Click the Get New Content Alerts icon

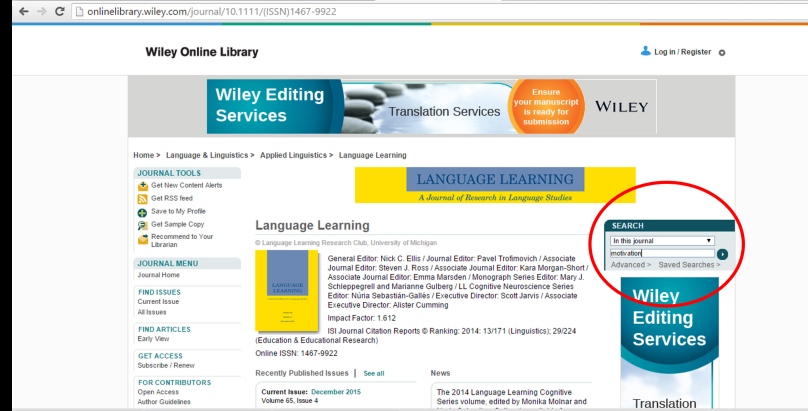click(x=143, y=186)
